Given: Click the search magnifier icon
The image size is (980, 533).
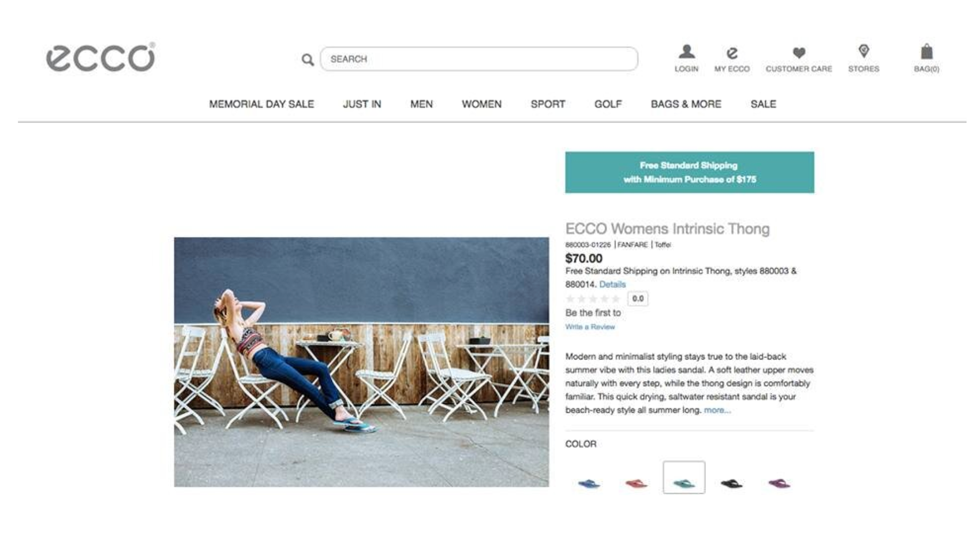Looking at the screenshot, I should [307, 60].
